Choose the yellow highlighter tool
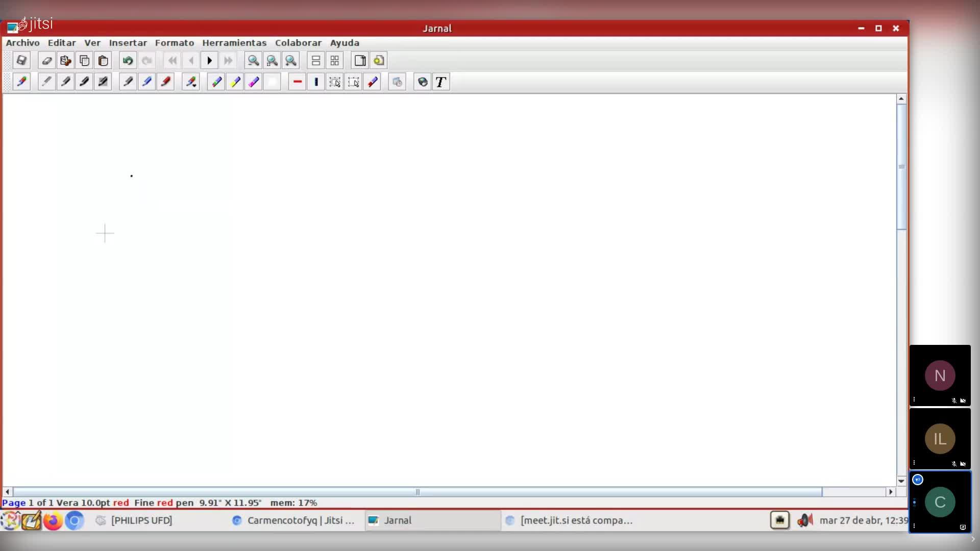The image size is (980, 551). (x=235, y=82)
